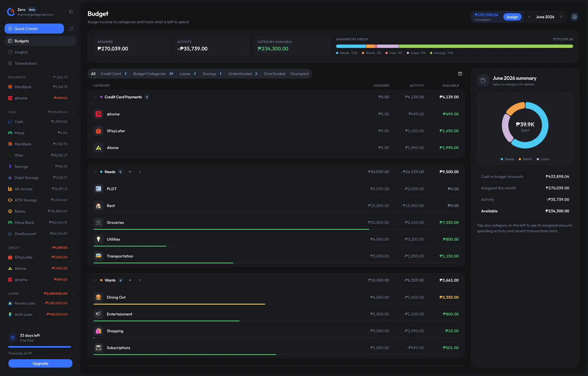Viewport: 588px width, 376px height.
Task: Filter by Credit Card tab
Action: pyautogui.click(x=114, y=74)
